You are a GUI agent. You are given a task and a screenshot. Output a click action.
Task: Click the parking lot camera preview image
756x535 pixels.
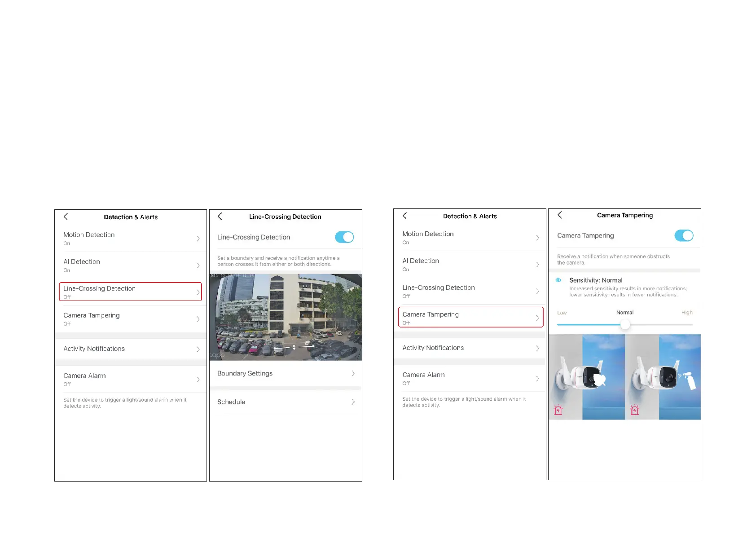[286, 317]
